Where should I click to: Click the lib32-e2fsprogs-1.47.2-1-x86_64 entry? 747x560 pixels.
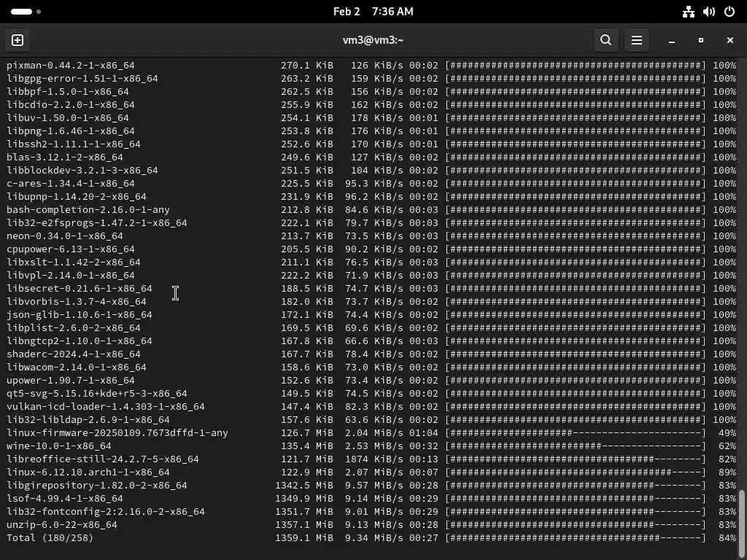pos(97,223)
